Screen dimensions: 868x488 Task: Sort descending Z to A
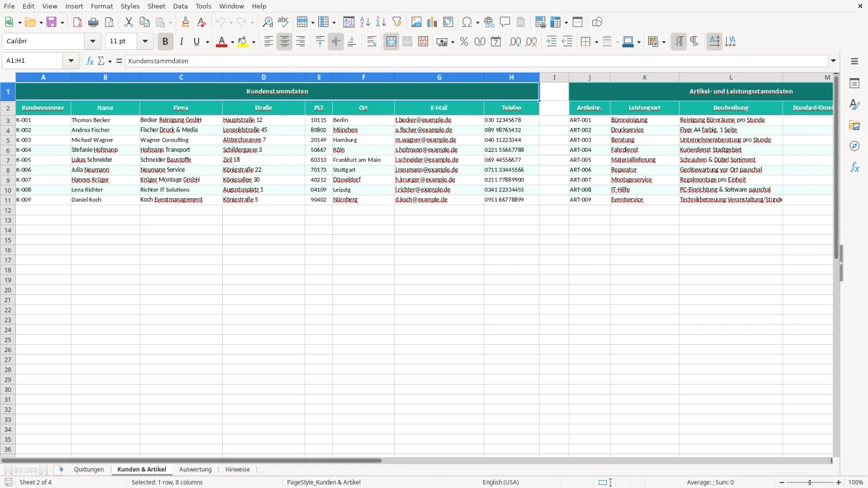pos(381,22)
